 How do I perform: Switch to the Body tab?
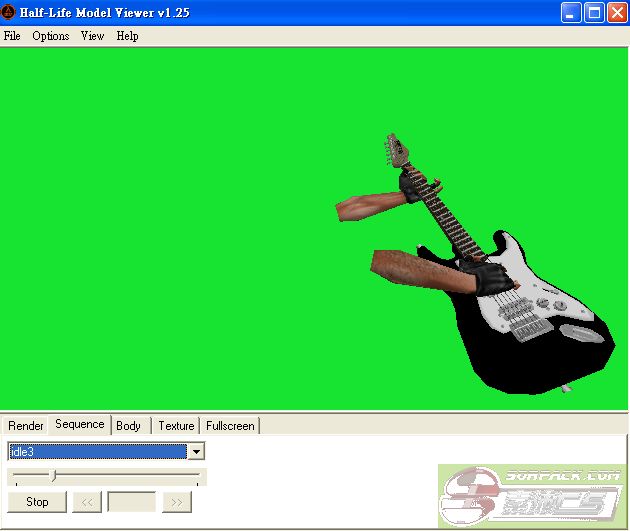click(x=129, y=426)
